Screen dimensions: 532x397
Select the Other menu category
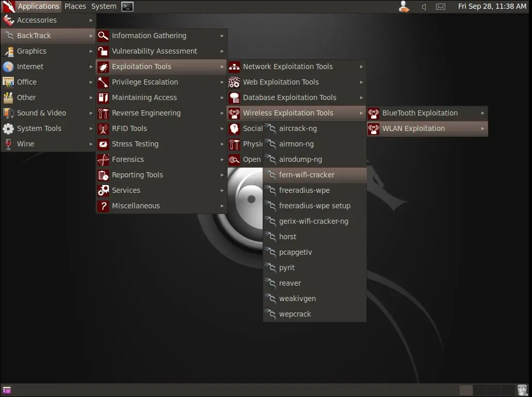48,97
